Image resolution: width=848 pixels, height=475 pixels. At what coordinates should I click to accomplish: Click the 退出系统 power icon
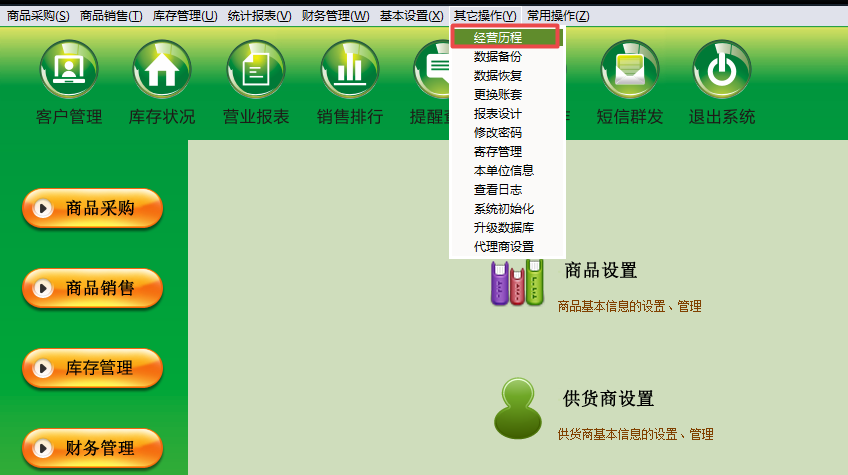click(722, 70)
